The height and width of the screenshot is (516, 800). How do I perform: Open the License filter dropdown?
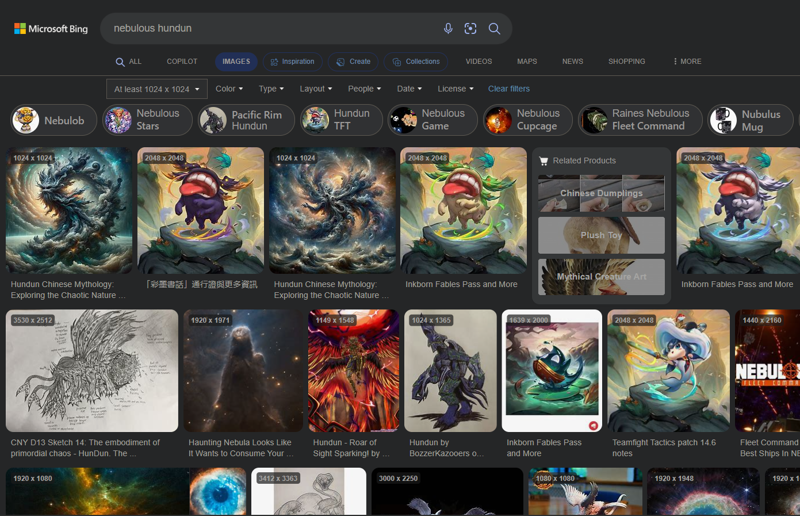pos(455,89)
